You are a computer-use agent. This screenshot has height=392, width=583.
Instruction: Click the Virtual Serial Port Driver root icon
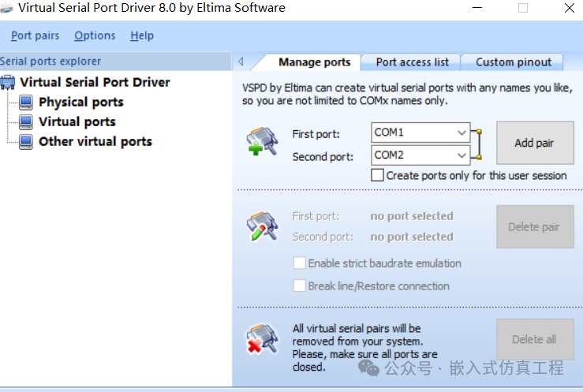[7, 82]
